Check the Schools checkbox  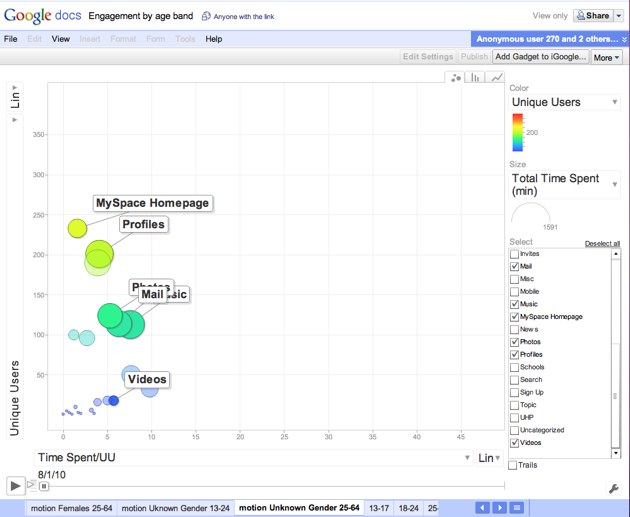coord(514,367)
